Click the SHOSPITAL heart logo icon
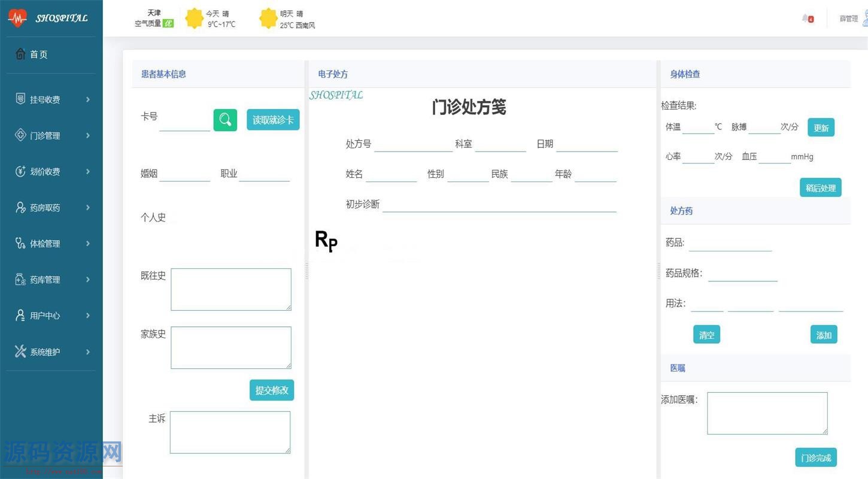The height and width of the screenshot is (479, 868). 17,18
